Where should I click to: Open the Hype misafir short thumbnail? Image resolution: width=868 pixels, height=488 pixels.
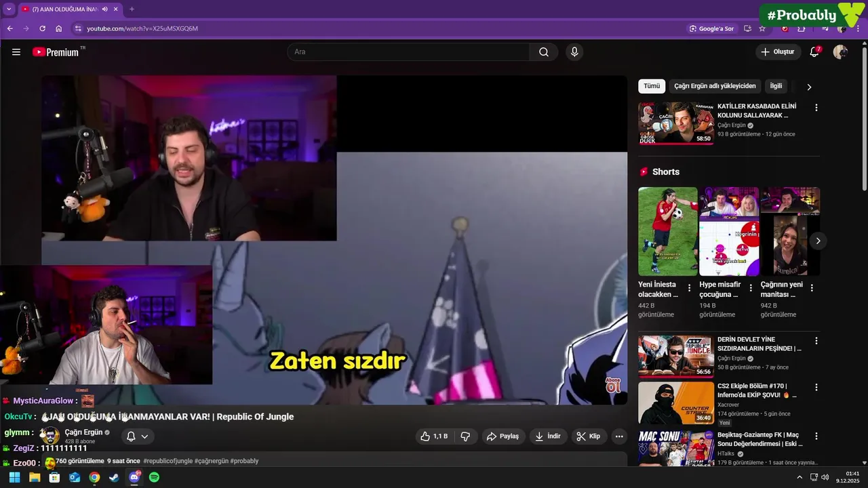(x=729, y=231)
